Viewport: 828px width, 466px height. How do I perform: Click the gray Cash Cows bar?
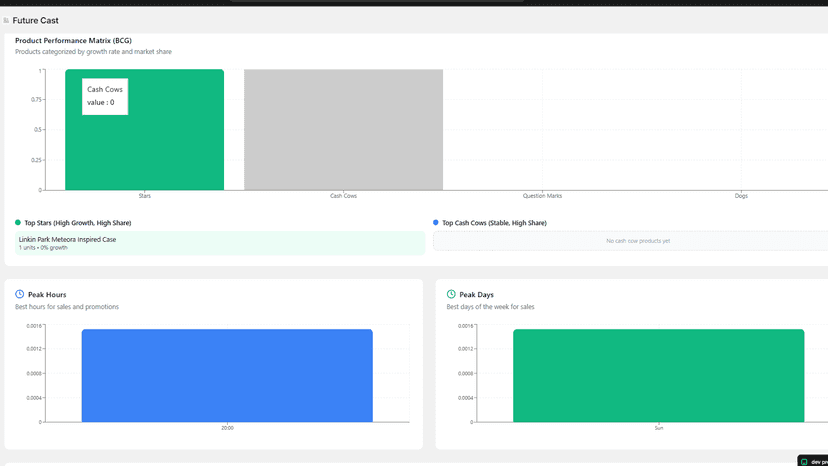[x=343, y=129]
